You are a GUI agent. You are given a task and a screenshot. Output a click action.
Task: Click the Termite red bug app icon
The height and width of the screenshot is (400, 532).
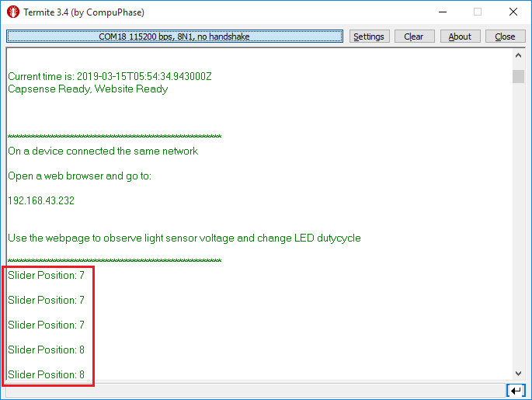13,12
